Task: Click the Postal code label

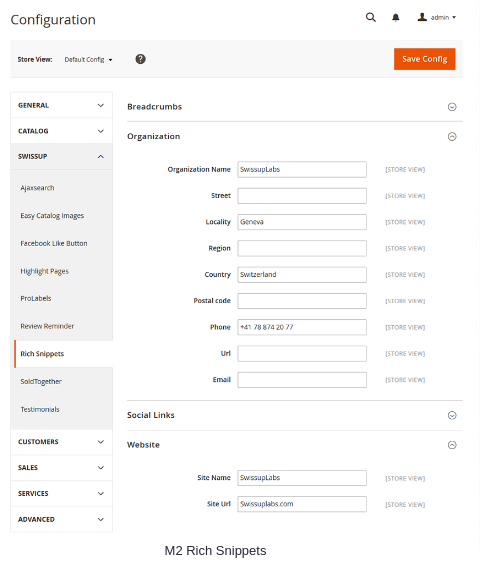Action: tap(212, 301)
